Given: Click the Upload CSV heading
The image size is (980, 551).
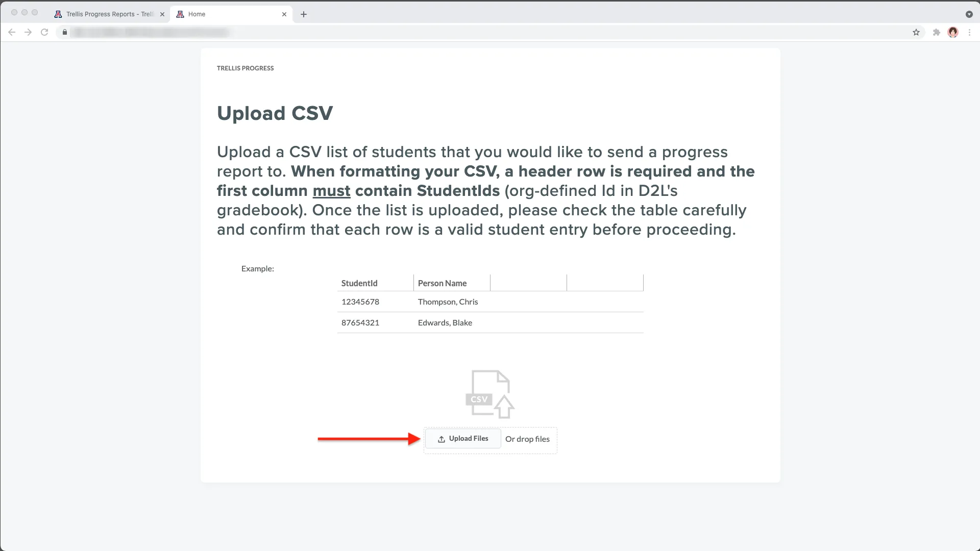Looking at the screenshot, I should coord(275,113).
